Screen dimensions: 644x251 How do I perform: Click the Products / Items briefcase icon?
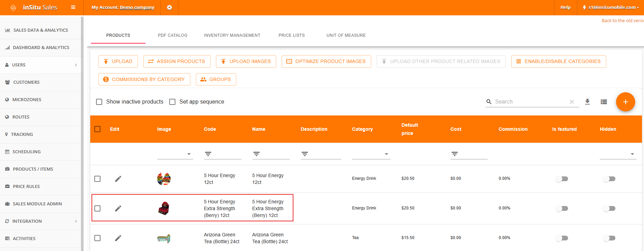click(7, 169)
